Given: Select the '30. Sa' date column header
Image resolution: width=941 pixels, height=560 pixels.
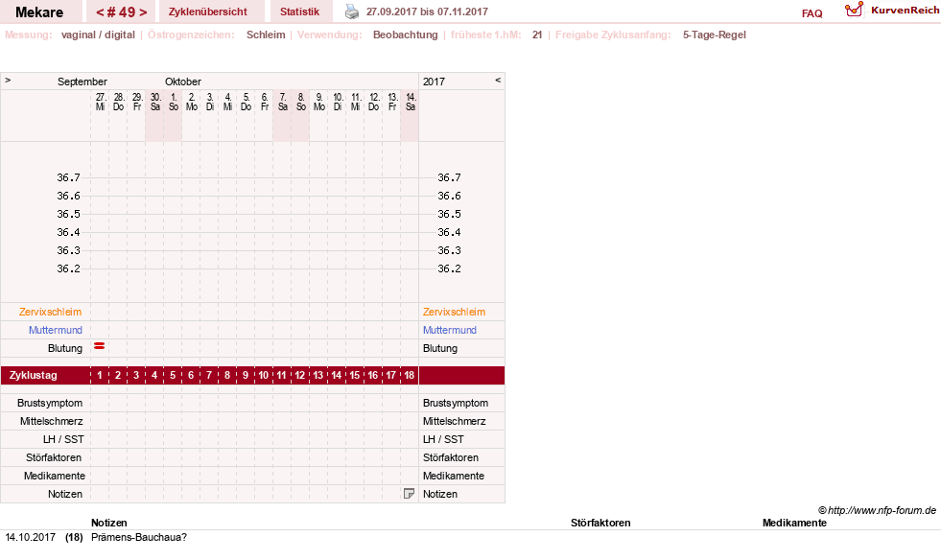Looking at the screenshot, I should (154, 102).
